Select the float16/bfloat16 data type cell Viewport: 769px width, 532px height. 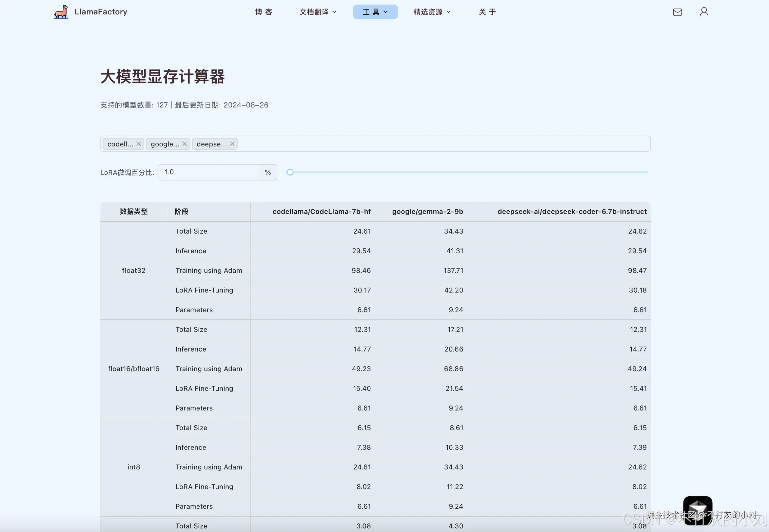click(x=134, y=369)
